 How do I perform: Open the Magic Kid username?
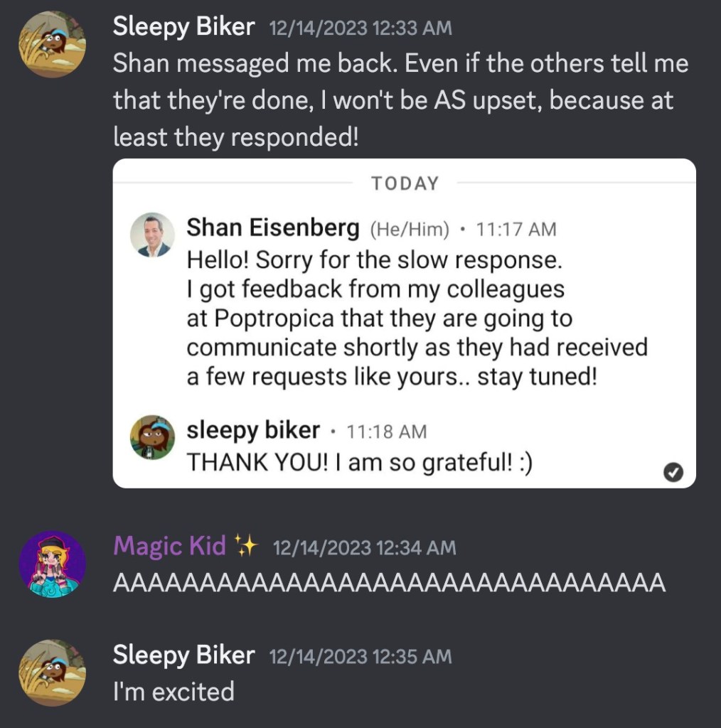point(169,546)
